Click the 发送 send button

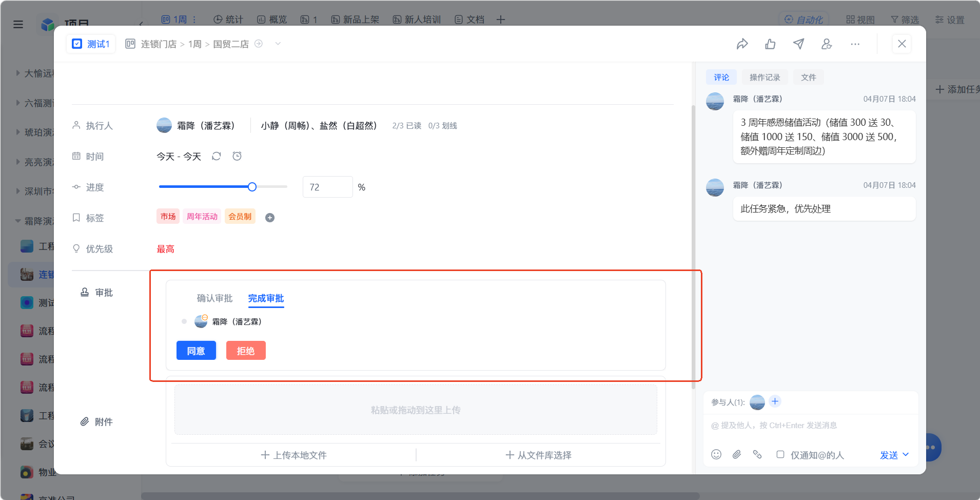889,455
